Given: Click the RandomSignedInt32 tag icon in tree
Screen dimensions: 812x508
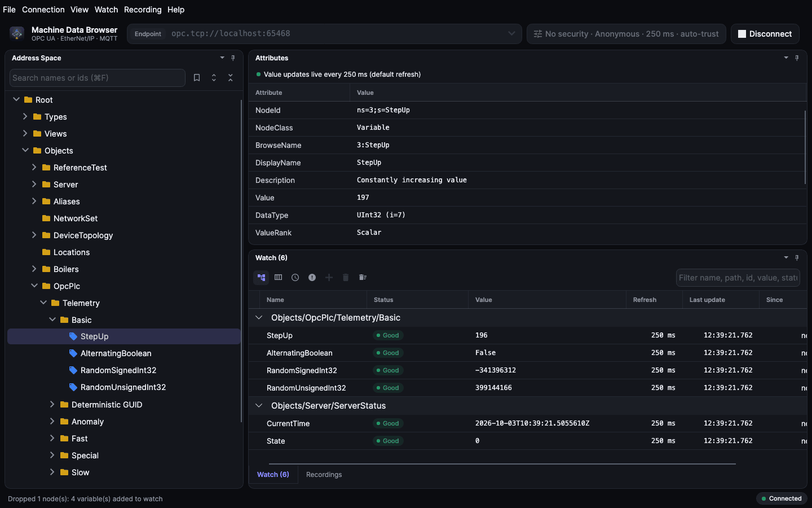Looking at the screenshot, I should (x=73, y=370).
